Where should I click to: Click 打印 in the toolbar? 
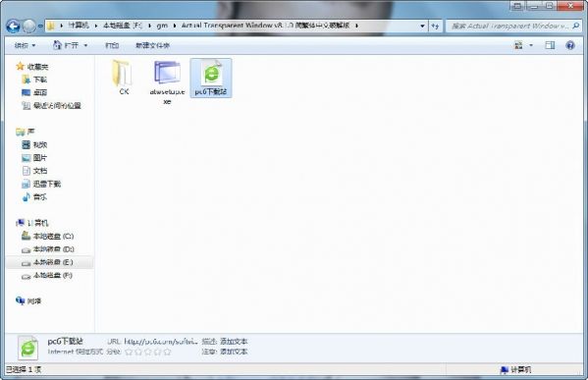112,45
